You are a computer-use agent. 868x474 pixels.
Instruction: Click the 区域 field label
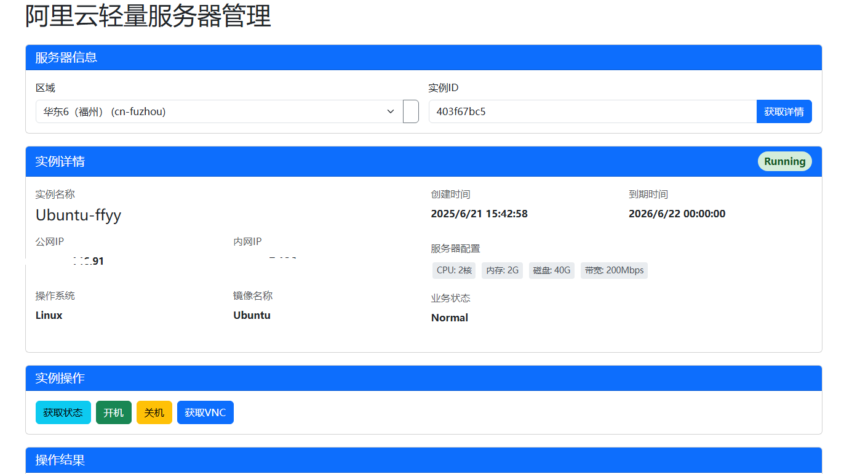[46, 88]
